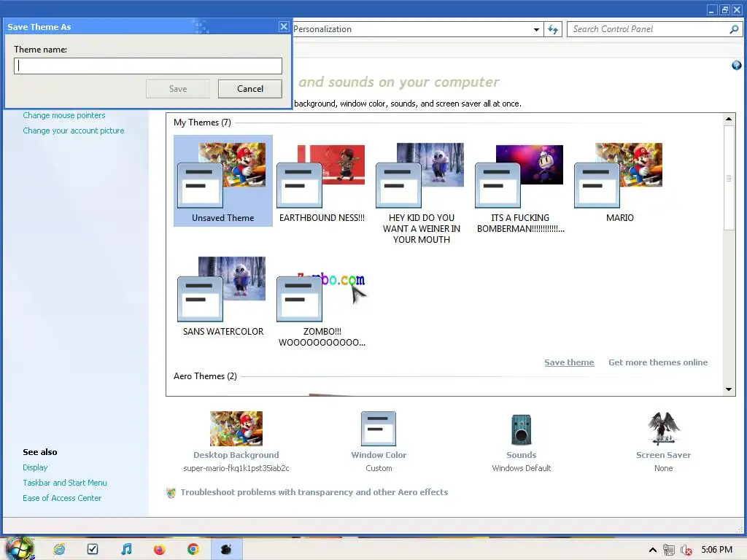Click the Personalization address bar text

322,29
